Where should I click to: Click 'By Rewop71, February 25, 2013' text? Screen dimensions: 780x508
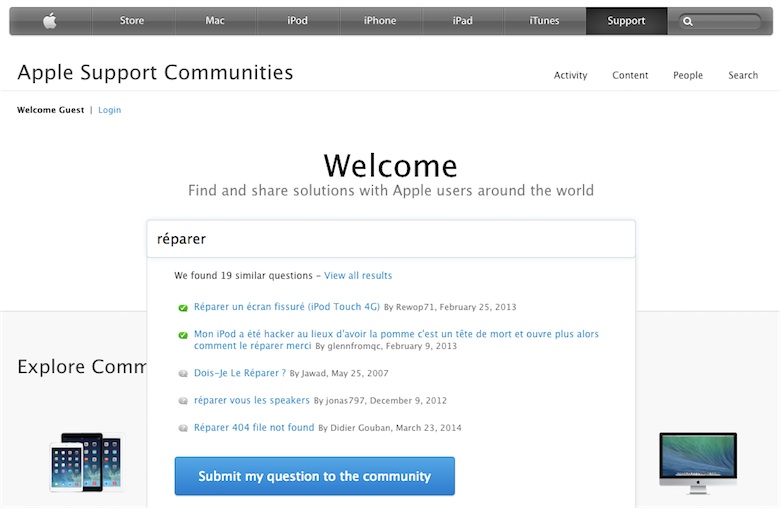tap(450, 307)
